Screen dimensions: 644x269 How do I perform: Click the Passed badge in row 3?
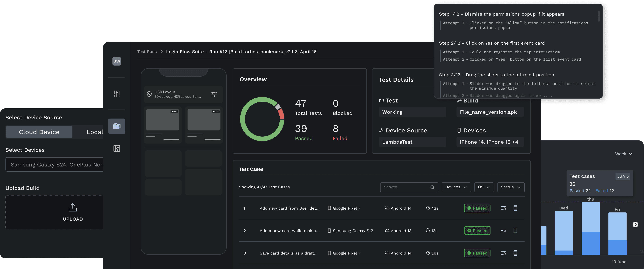point(477,253)
